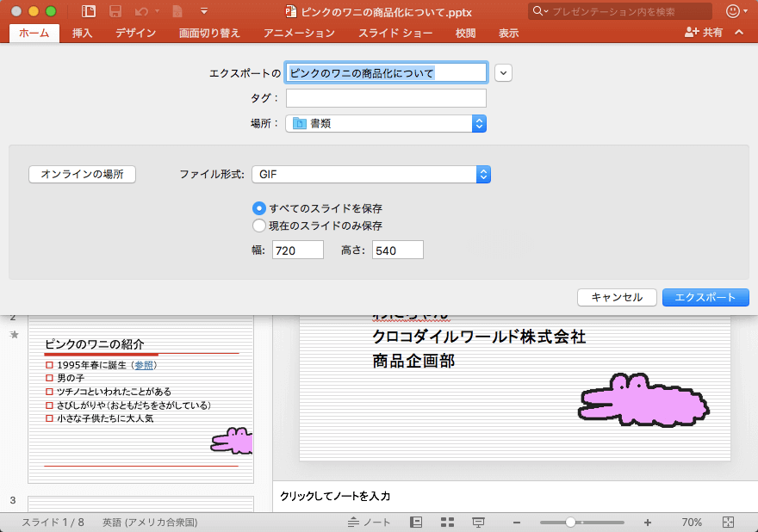Click the pink crocodile image on the slide
This screenshot has height=532, width=758.
coord(643,400)
